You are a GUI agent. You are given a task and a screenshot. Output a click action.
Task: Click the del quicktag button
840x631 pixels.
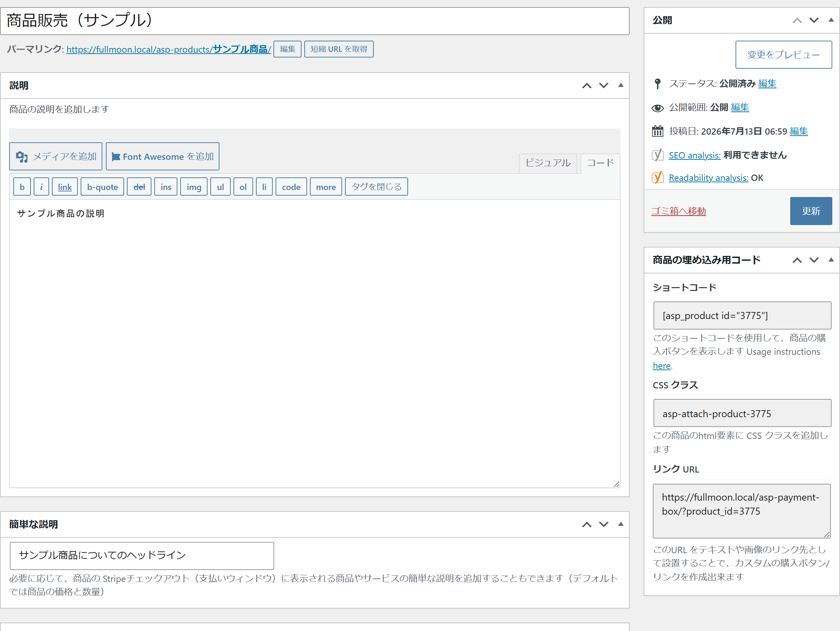[140, 187]
